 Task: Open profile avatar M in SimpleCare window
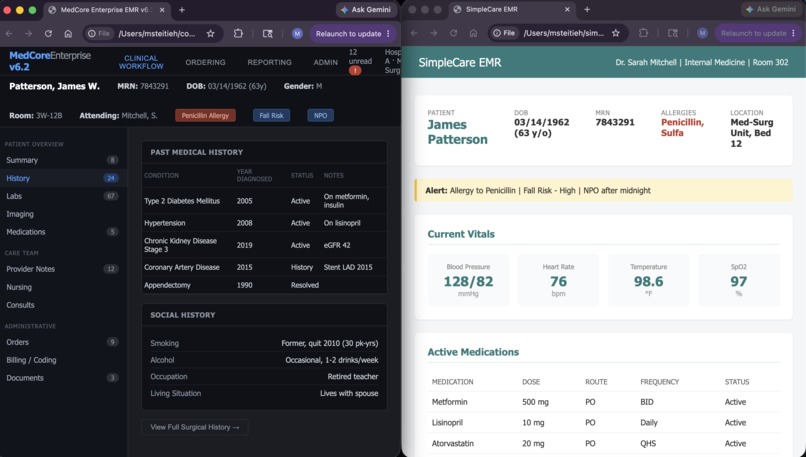(702, 33)
